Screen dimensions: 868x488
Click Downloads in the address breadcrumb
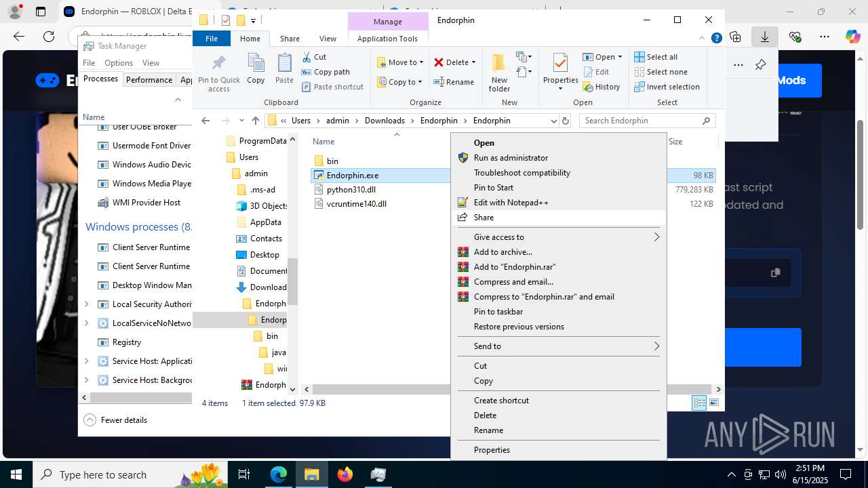(x=384, y=121)
